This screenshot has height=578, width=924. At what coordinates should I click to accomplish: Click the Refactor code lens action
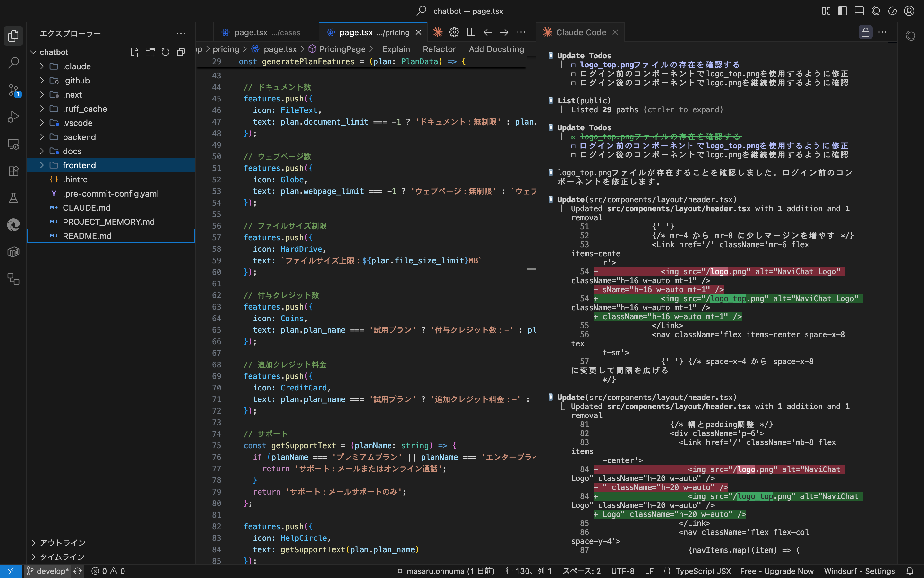pyautogui.click(x=439, y=49)
